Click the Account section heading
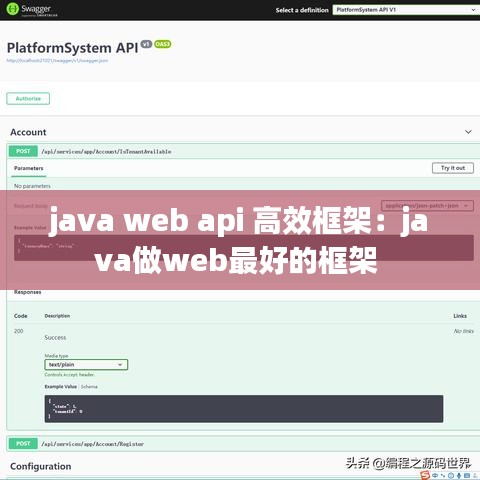 tap(28, 132)
